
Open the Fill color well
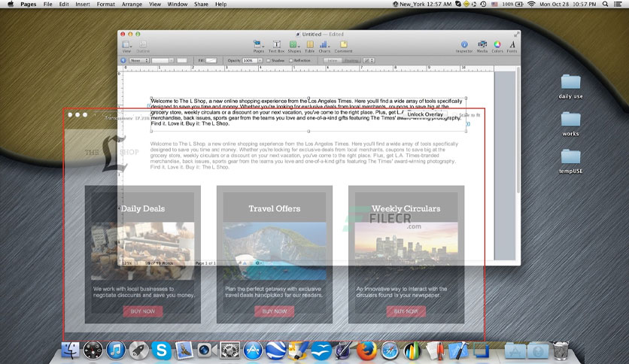(211, 60)
